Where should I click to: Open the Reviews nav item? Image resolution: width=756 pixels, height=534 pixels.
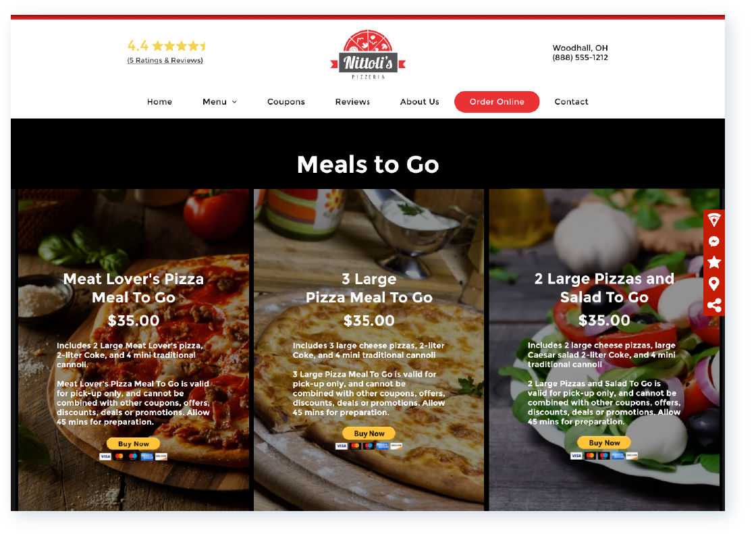352,102
